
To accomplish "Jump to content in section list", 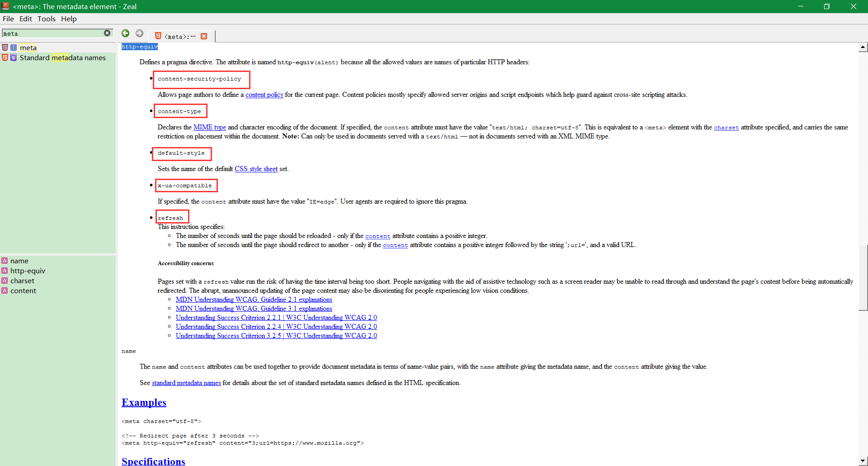I will [x=23, y=290].
